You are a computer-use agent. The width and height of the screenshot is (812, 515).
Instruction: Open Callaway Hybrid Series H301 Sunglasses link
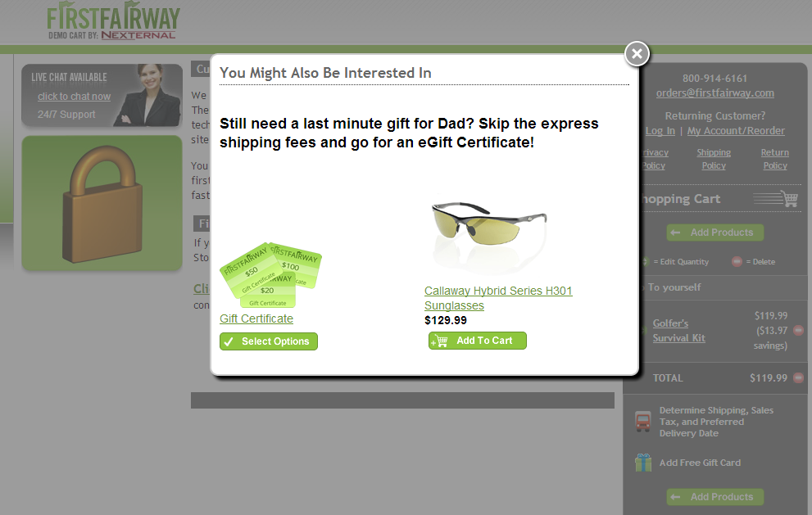(x=498, y=298)
